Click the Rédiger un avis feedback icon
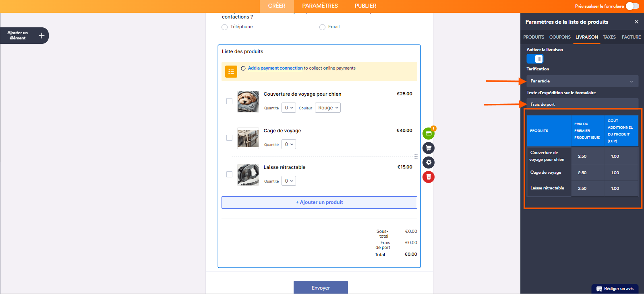The height and width of the screenshot is (294, 644). (599, 289)
